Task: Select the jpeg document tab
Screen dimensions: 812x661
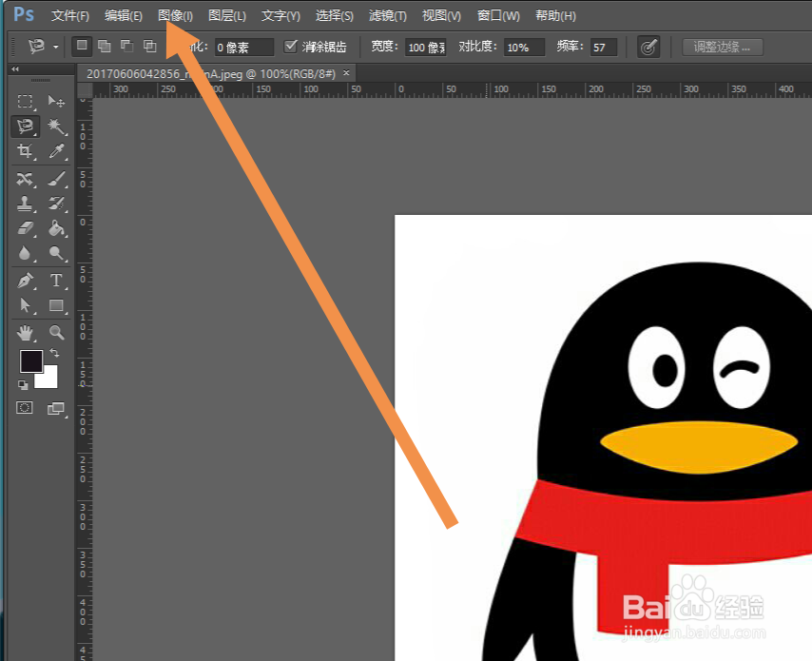Action: 211,73
